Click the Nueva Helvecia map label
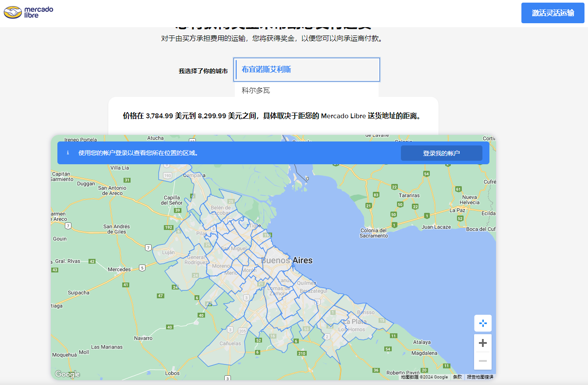 pyautogui.click(x=470, y=200)
